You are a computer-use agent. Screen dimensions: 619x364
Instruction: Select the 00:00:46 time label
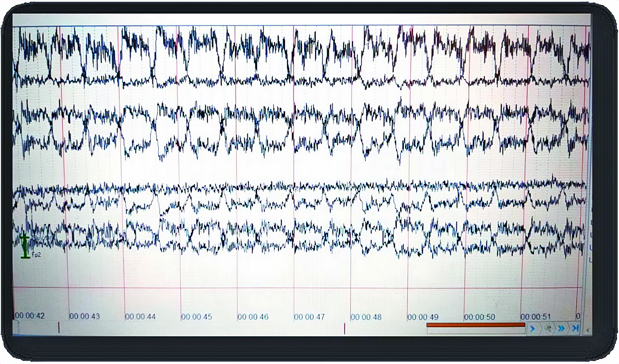coord(253,317)
